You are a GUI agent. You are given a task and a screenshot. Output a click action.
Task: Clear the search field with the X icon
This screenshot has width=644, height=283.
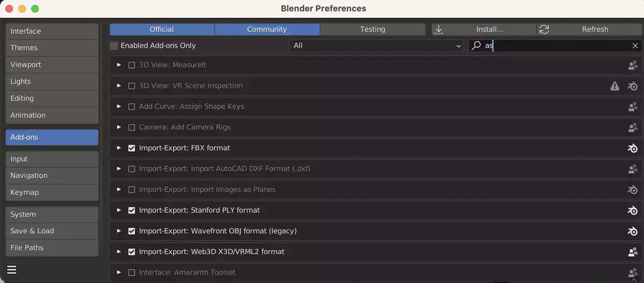635,46
